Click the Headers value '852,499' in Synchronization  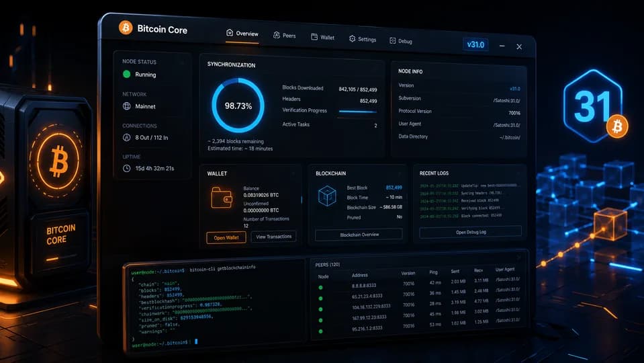point(369,101)
